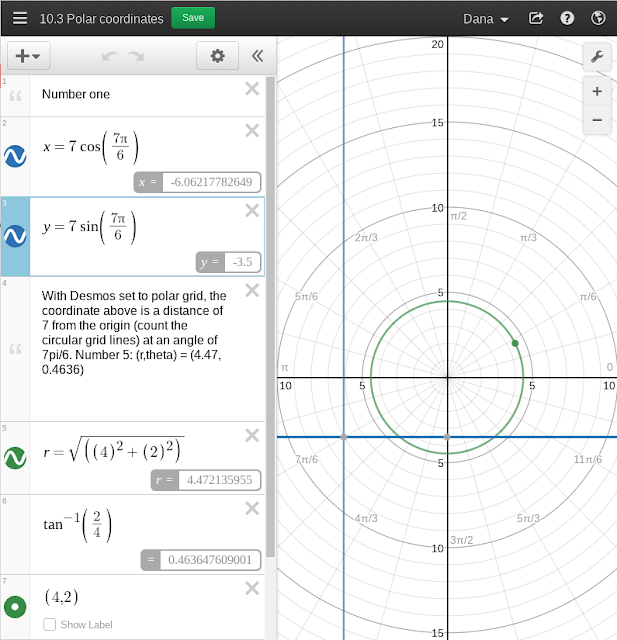Click the green Save button
Screen dimensions: 617x640
click(193, 18)
